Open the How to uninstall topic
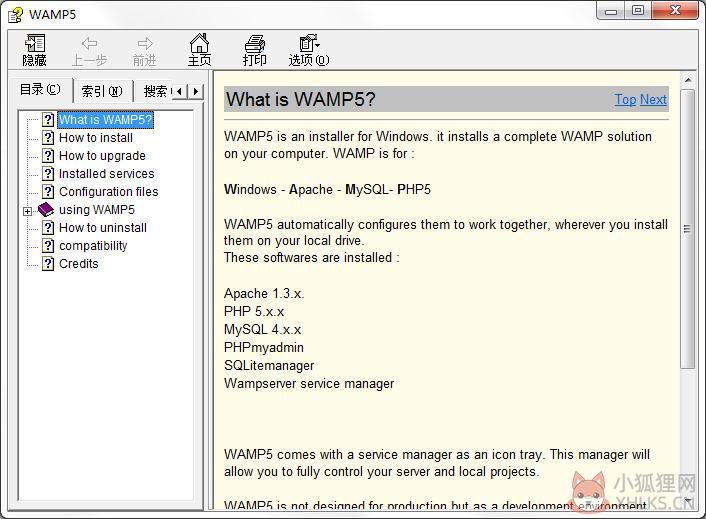The image size is (706, 519). 103,228
